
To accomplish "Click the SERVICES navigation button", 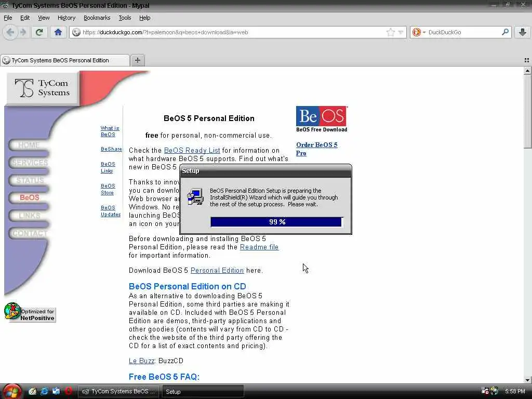I will 29,163.
